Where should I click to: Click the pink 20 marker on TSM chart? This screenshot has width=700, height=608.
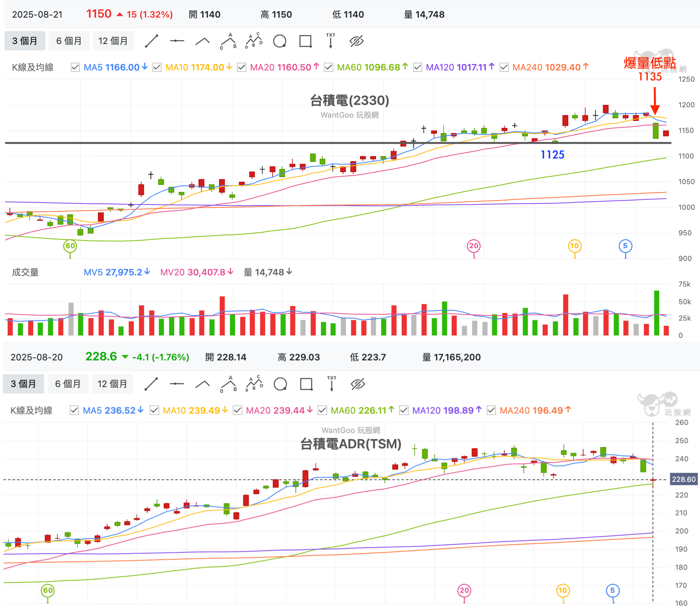pyautogui.click(x=464, y=590)
